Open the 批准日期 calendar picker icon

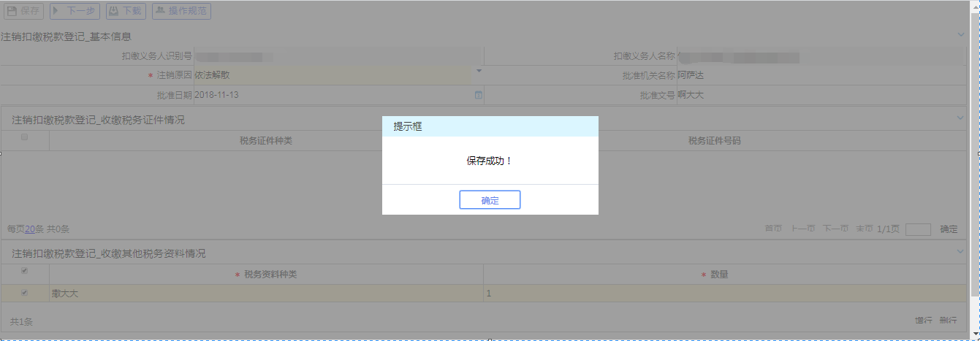coord(479,95)
